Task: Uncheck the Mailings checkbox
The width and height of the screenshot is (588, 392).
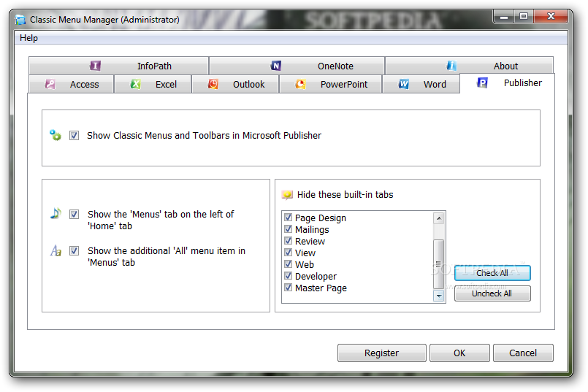Action: pos(288,229)
